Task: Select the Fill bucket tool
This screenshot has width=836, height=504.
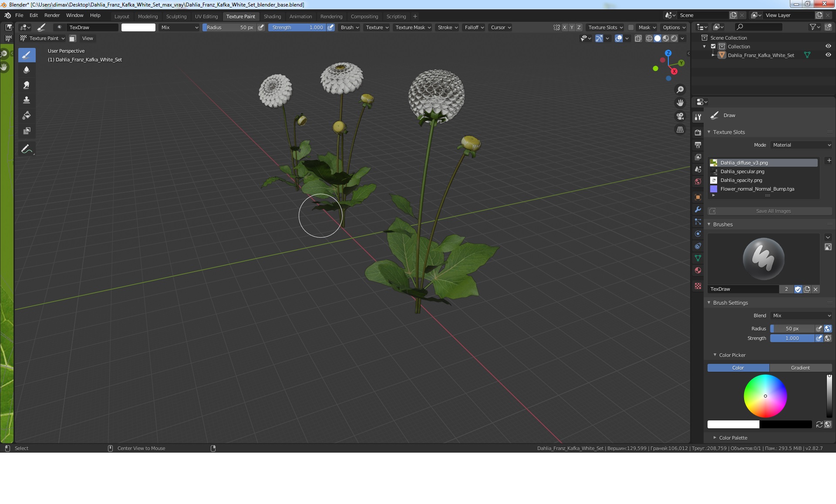Action: [x=27, y=115]
